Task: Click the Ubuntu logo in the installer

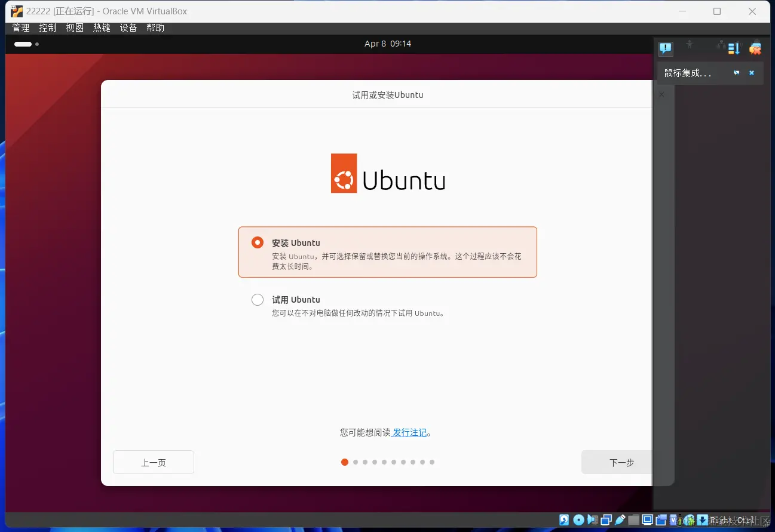Action: pos(388,173)
